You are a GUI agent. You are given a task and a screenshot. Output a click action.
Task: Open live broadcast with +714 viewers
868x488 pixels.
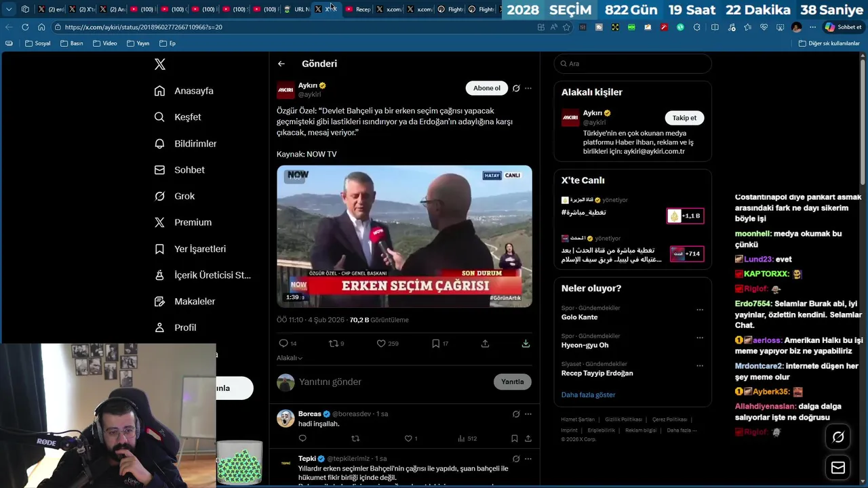tap(686, 253)
